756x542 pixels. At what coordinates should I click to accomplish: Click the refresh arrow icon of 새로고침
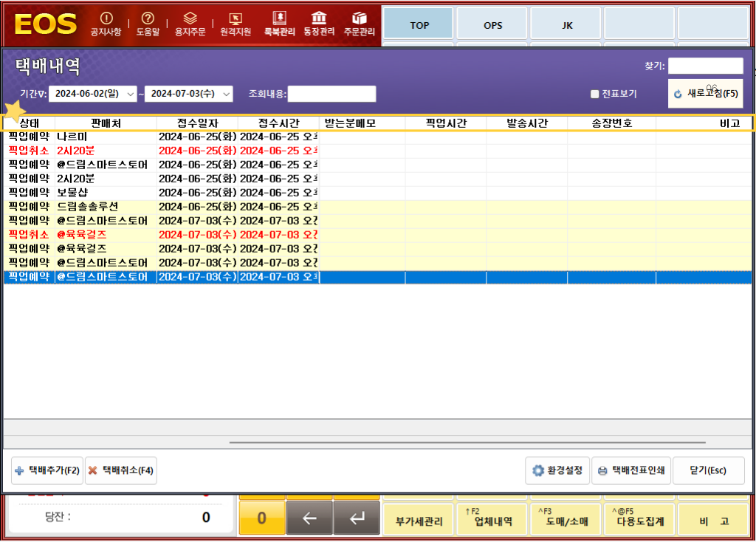point(678,94)
